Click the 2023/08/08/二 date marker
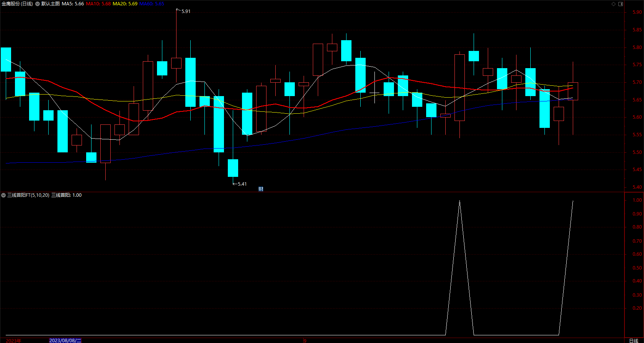This screenshot has height=343, width=644. [65, 340]
